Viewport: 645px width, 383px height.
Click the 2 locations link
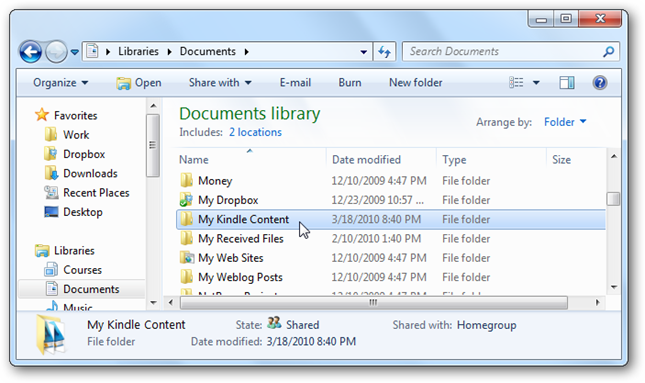pyautogui.click(x=255, y=132)
